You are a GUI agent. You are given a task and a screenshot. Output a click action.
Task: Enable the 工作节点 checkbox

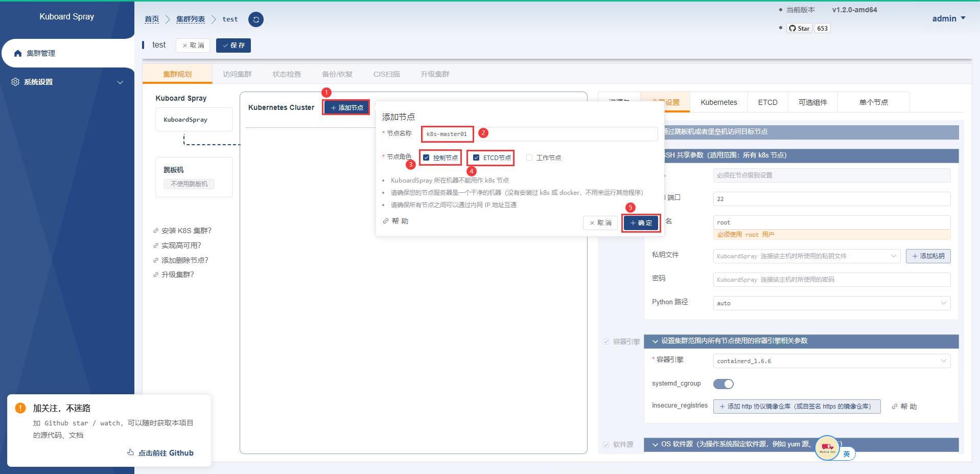pos(529,157)
